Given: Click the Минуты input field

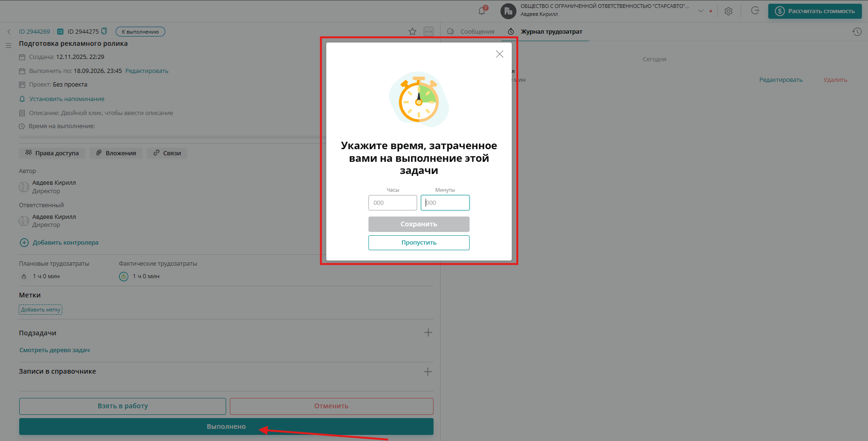Looking at the screenshot, I should click(x=445, y=202).
